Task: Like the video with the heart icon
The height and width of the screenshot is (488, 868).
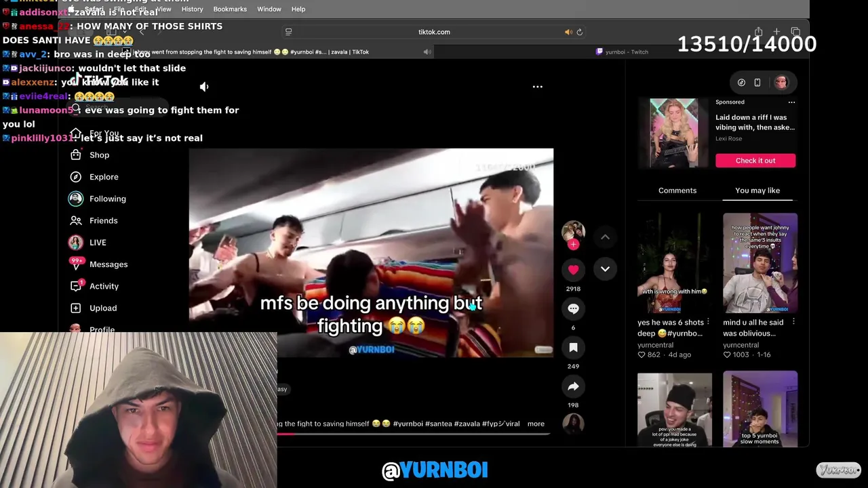Action: [573, 270]
